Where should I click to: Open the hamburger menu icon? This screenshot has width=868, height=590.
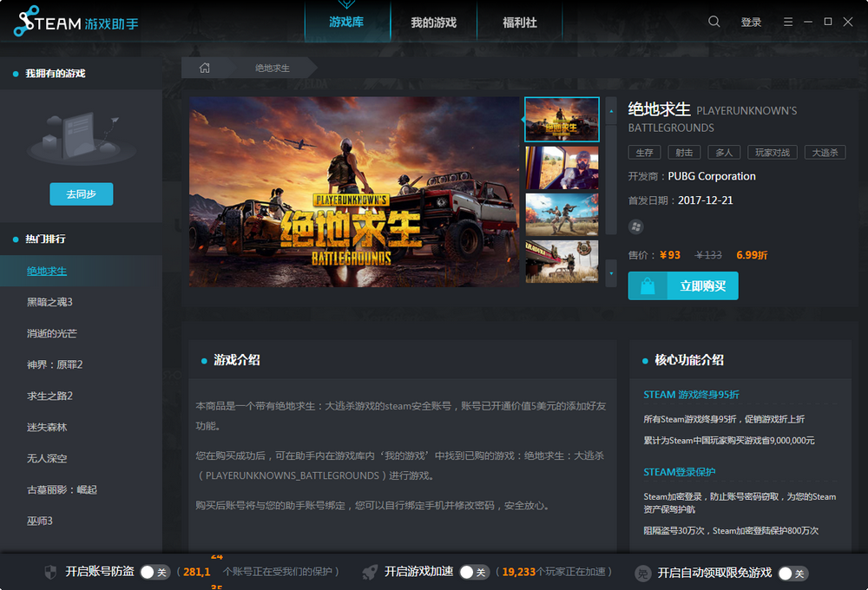click(x=787, y=21)
